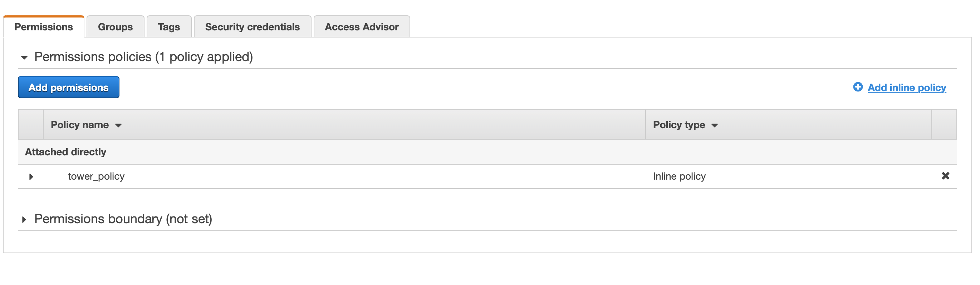The height and width of the screenshot is (285, 980).
Task: Sort by the Policy name column header
Action: [x=80, y=125]
